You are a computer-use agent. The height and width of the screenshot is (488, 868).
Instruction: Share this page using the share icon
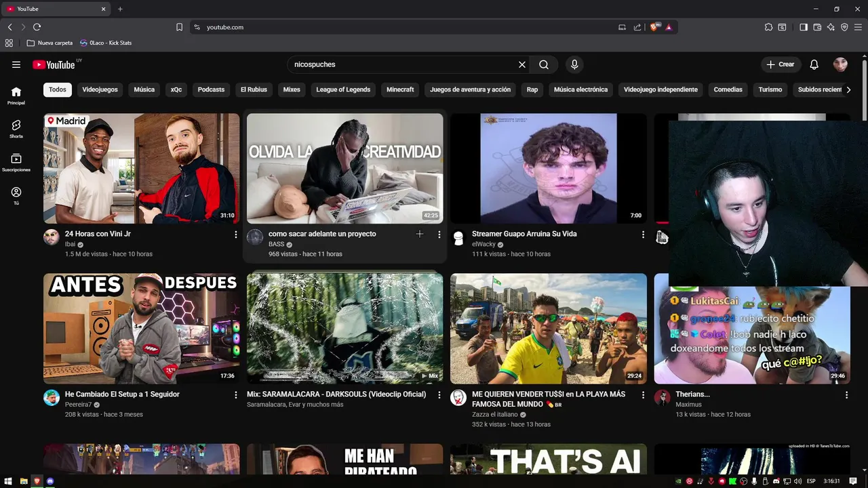(637, 27)
